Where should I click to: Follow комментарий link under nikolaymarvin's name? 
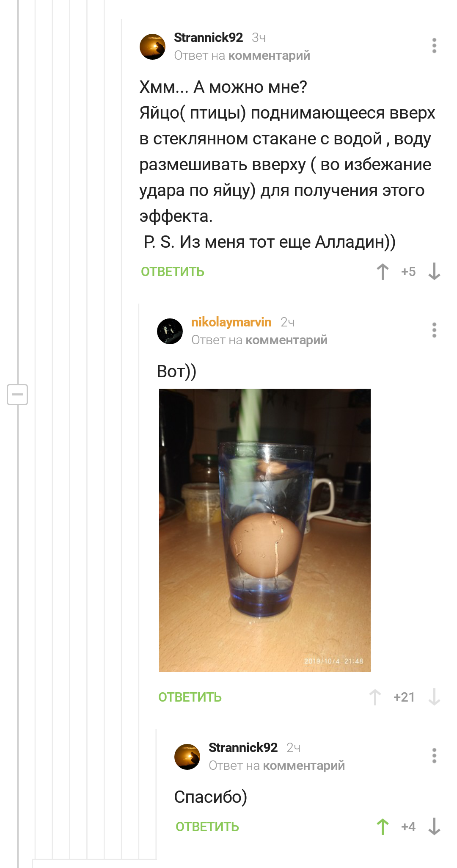[x=286, y=340]
